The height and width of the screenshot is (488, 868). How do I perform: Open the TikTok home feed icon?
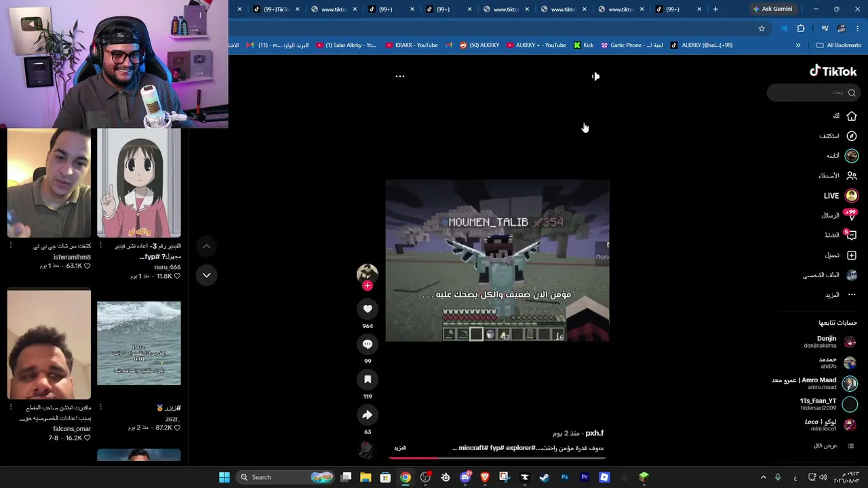(852, 116)
